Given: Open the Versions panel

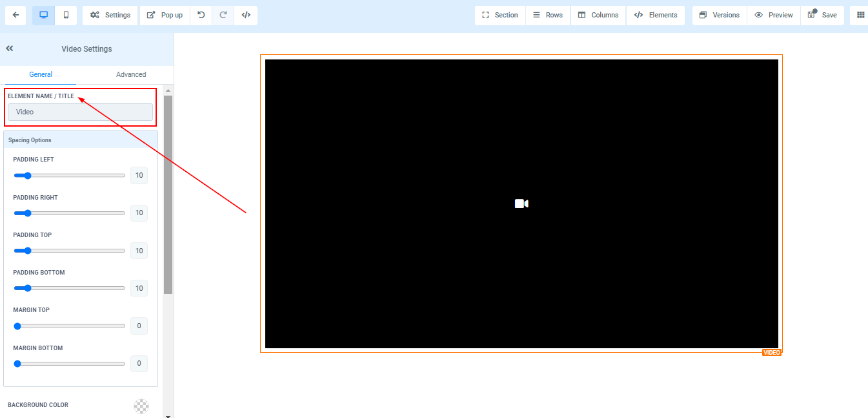Looking at the screenshot, I should coord(720,15).
